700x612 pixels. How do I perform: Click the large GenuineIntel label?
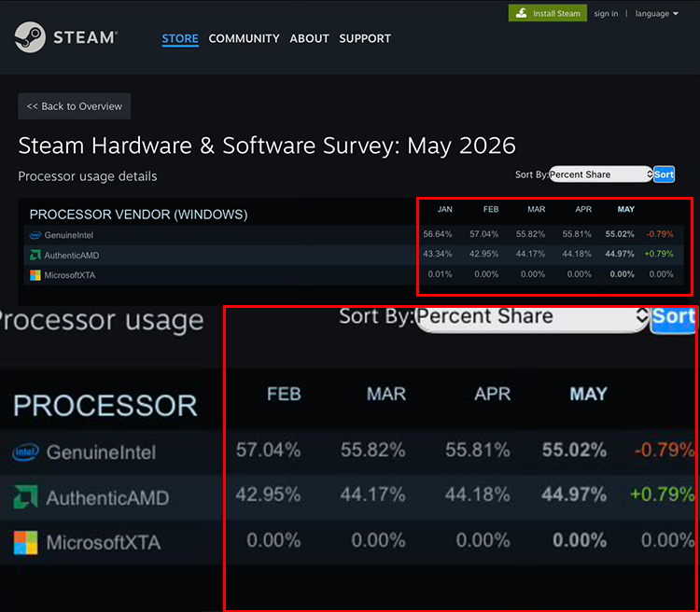(x=102, y=452)
